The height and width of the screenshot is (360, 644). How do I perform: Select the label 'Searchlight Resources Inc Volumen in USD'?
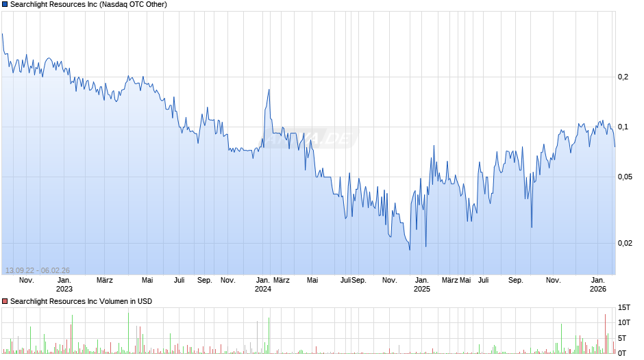82,301
